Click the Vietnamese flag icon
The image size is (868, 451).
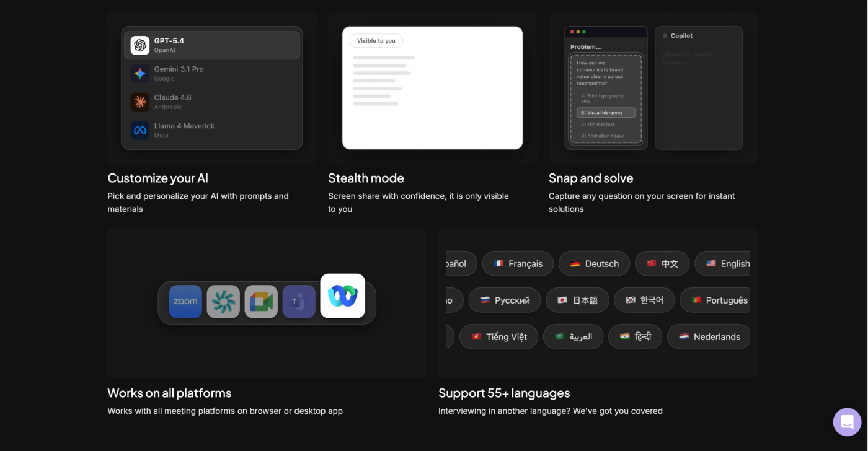(x=476, y=336)
